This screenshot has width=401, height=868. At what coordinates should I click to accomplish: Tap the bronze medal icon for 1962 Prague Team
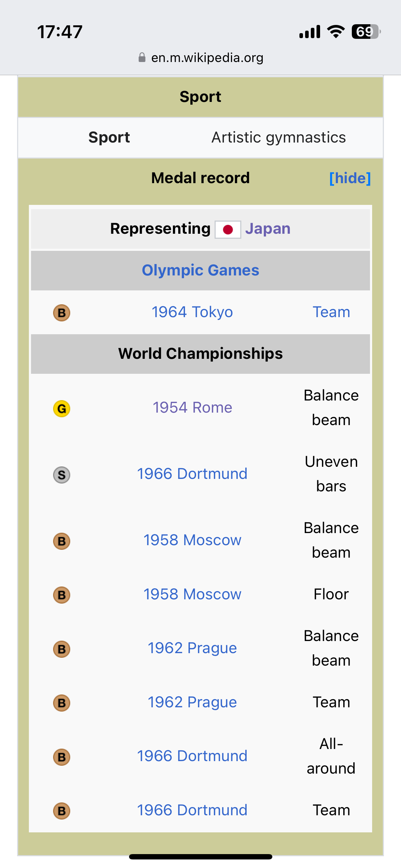coord(62,703)
